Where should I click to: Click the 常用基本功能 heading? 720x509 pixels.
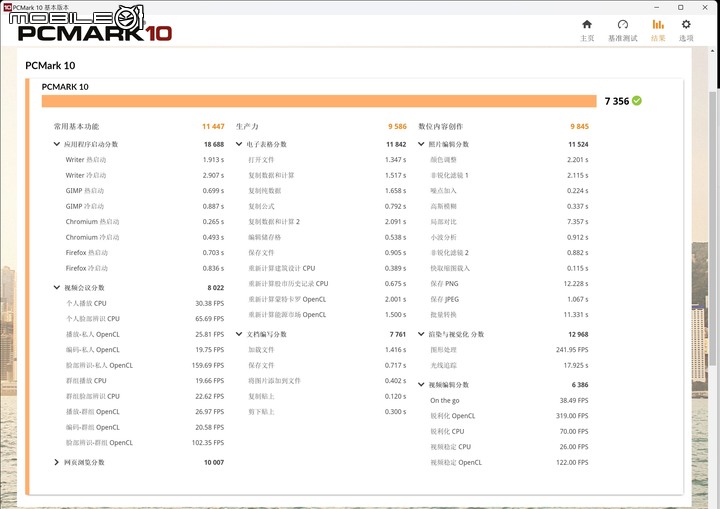(x=76, y=126)
